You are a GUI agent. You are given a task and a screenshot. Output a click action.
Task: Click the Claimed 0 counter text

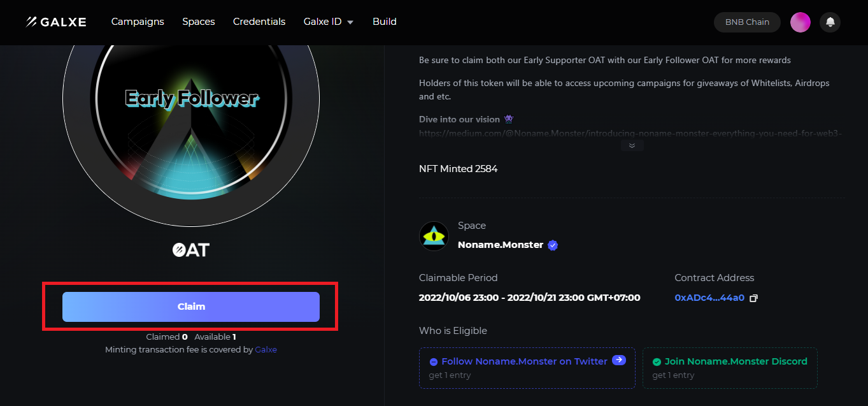point(167,337)
